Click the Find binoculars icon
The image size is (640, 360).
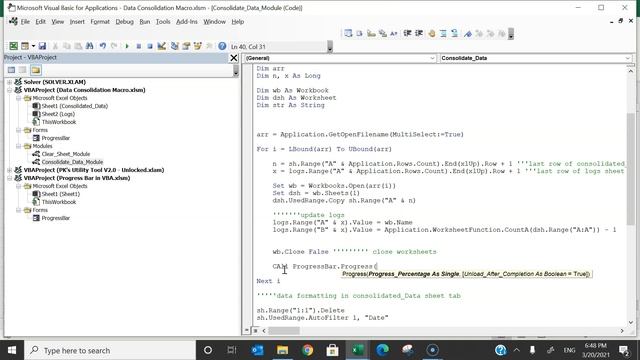pos(89,46)
